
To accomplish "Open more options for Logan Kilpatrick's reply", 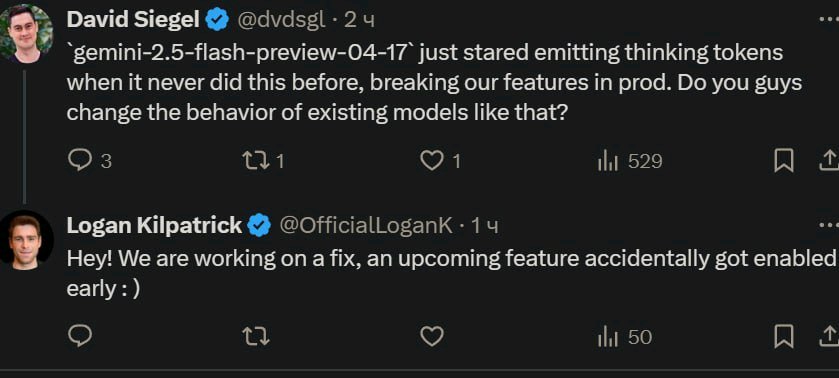I will click(x=829, y=226).
